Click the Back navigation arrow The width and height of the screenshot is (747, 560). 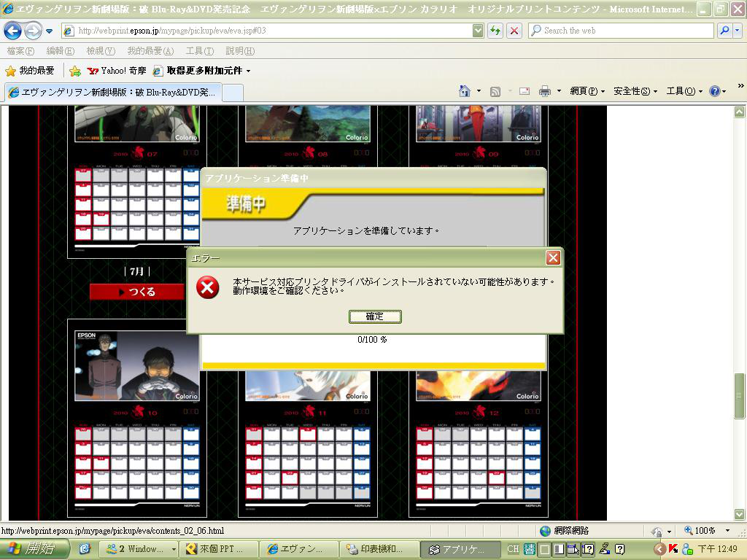pos(12,31)
